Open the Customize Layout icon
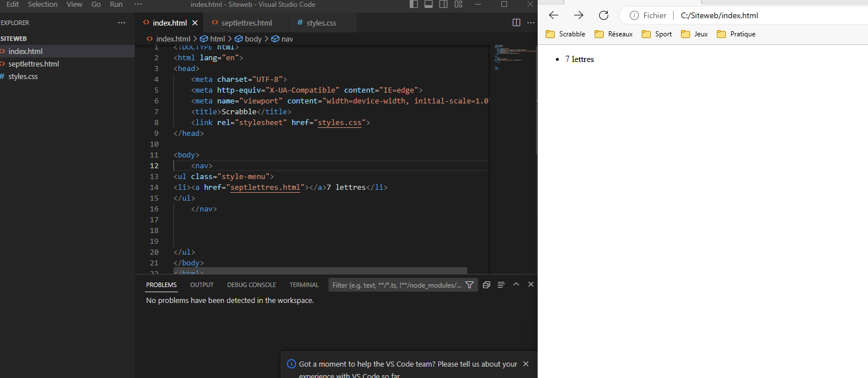868x378 pixels. pyautogui.click(x=459, y=5)
